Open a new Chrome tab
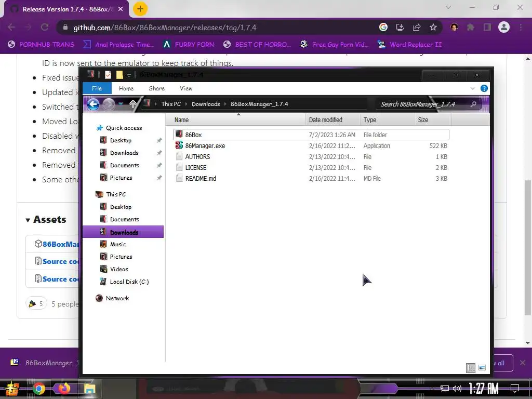 coord(140,9)
